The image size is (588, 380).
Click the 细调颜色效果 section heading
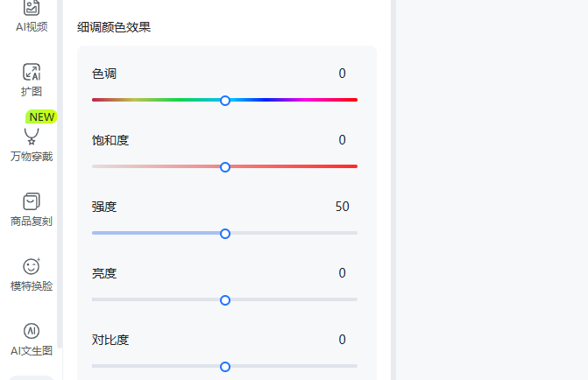(114, 27)
